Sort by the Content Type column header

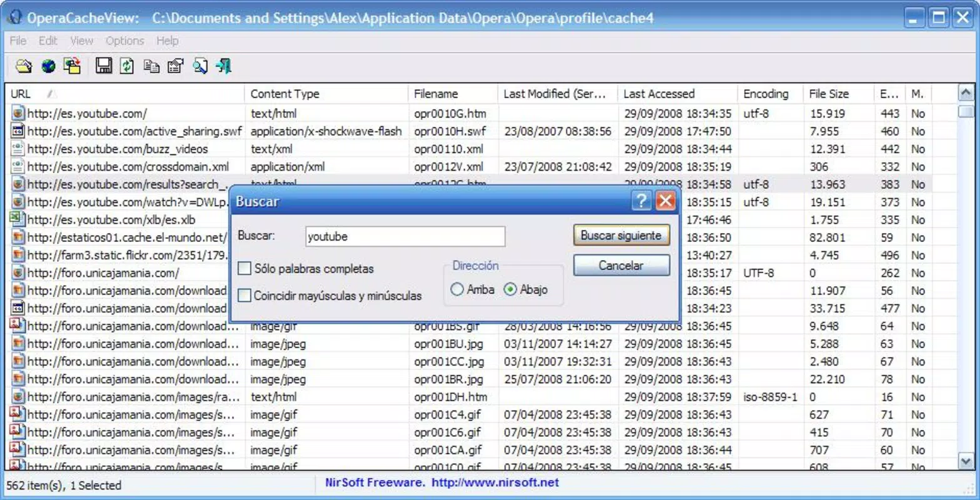[x=326, y=94]
